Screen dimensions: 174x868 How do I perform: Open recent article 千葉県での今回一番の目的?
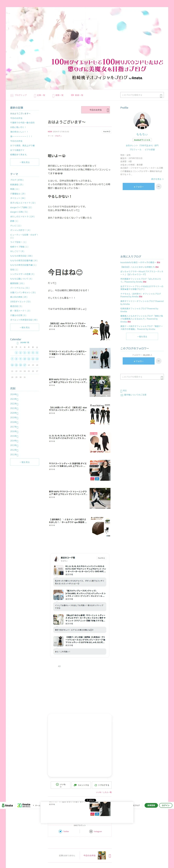[22, 123]
